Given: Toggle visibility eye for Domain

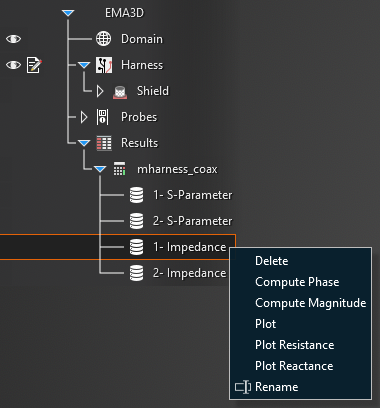Looking at the screenshot, I should pyautogui.click(x=13, y=39).
